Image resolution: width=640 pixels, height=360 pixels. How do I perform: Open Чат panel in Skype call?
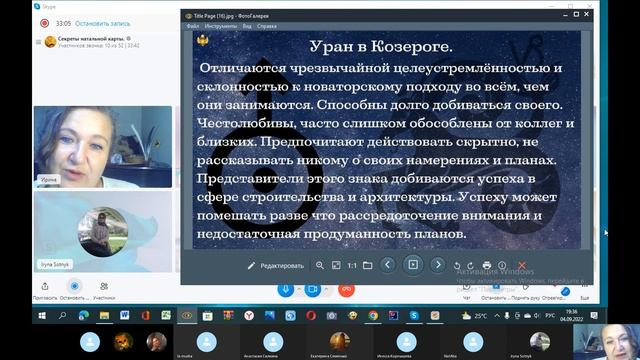(467, 292)
